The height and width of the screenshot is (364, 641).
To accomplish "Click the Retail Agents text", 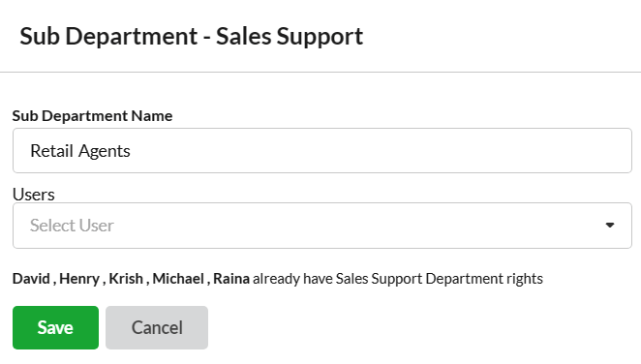I will pos(80,151).
